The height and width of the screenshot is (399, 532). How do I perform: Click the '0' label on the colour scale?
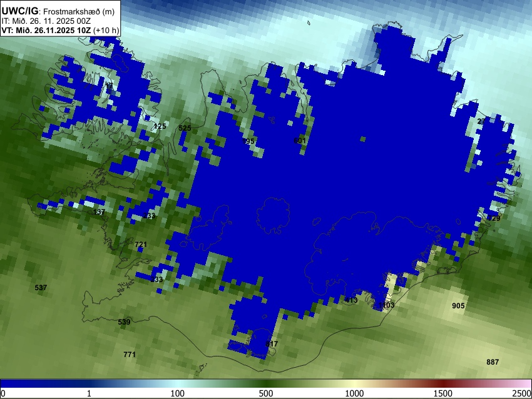(x=3, y=393)
